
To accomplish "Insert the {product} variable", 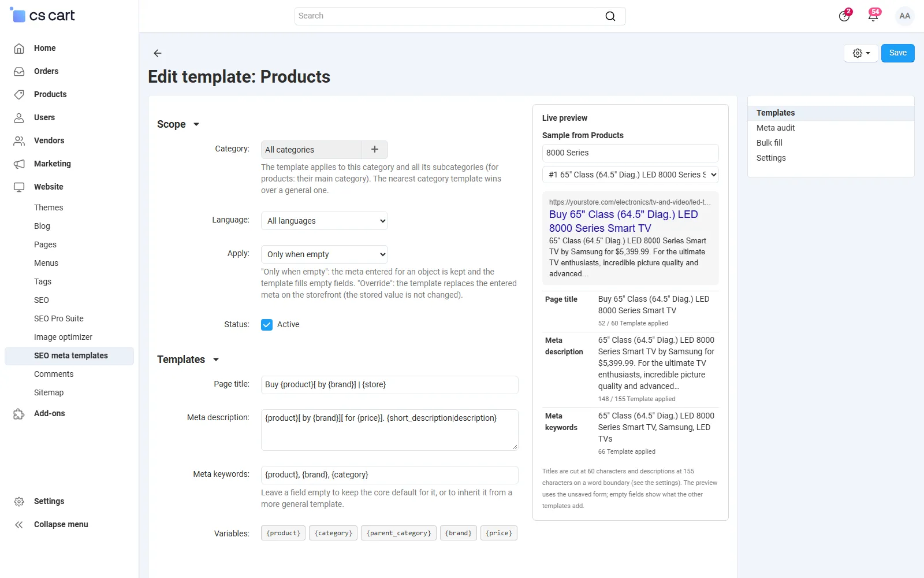I will tap(283, 533).
